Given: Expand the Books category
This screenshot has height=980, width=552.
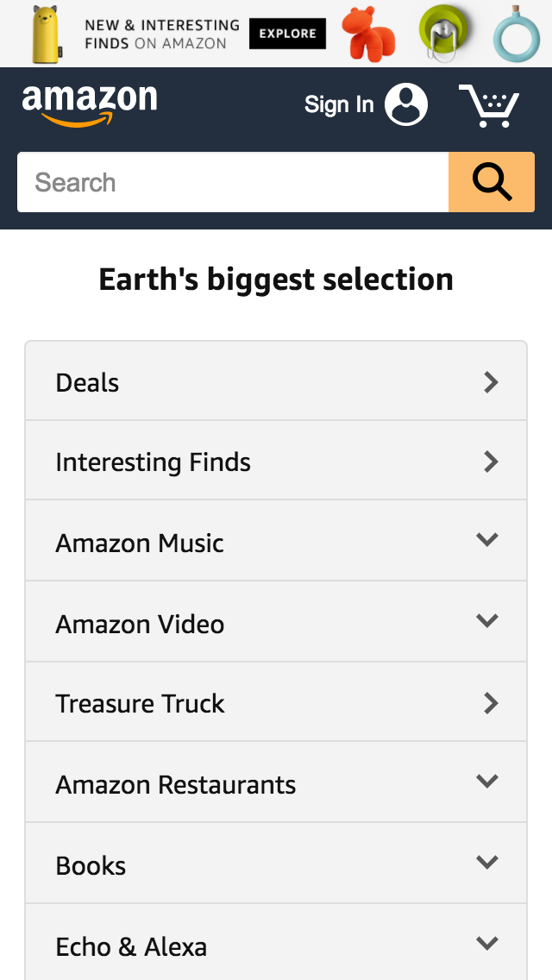Looking at the screenshot, I should (487, 864).
